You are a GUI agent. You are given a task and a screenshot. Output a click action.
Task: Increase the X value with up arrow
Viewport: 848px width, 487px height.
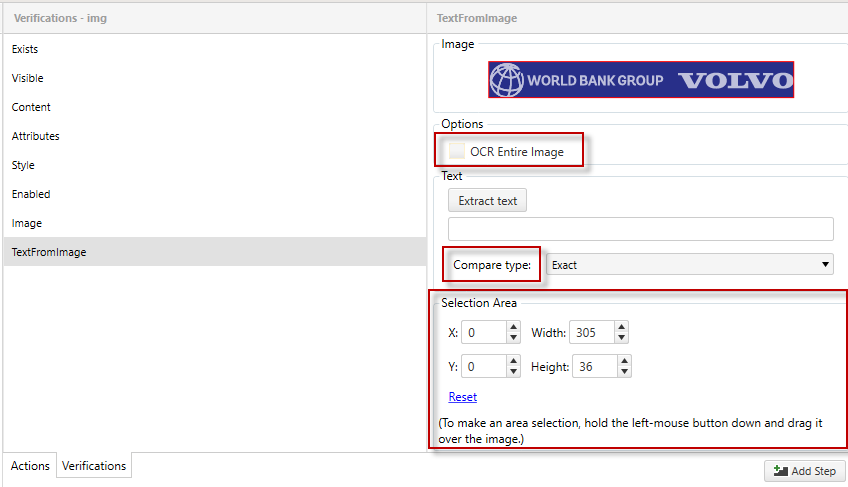click(513, 327)
